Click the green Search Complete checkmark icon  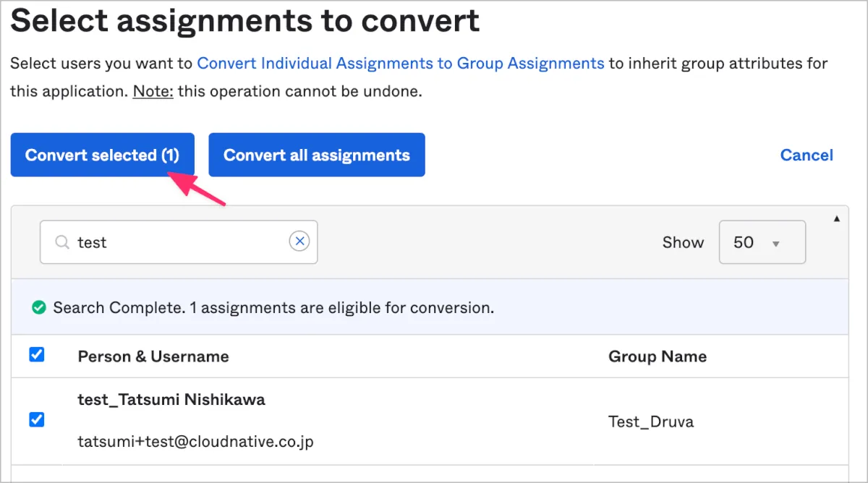tap(38, 308)
